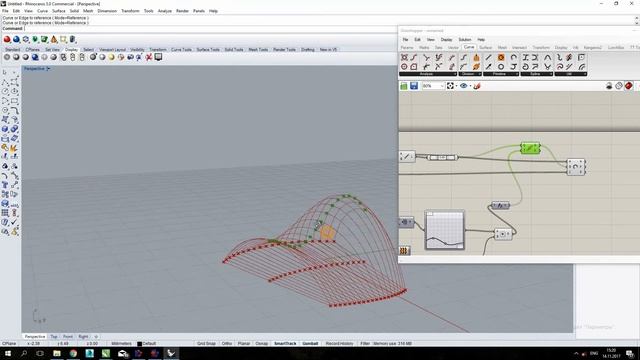
Task: Switch to the Top viewport tab
Action: tap(54, 337)
